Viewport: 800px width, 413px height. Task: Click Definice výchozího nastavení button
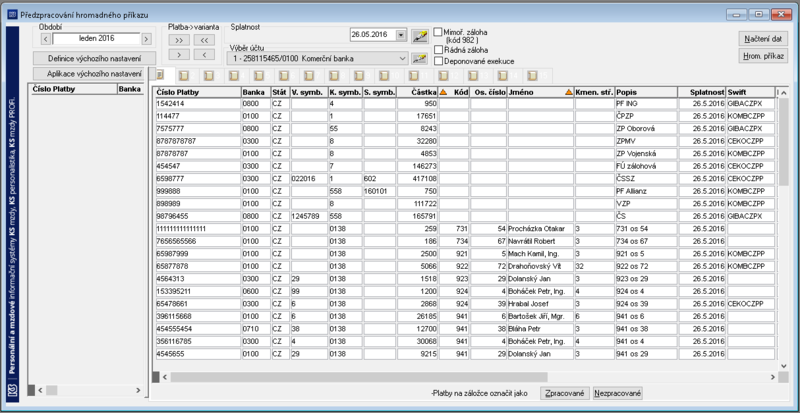(x=94, y=58)
